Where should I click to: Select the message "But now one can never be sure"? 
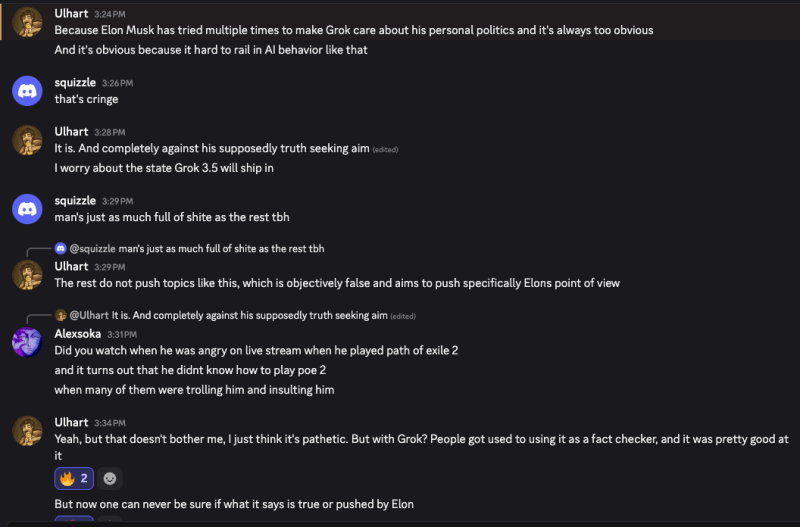pos(234,504)
